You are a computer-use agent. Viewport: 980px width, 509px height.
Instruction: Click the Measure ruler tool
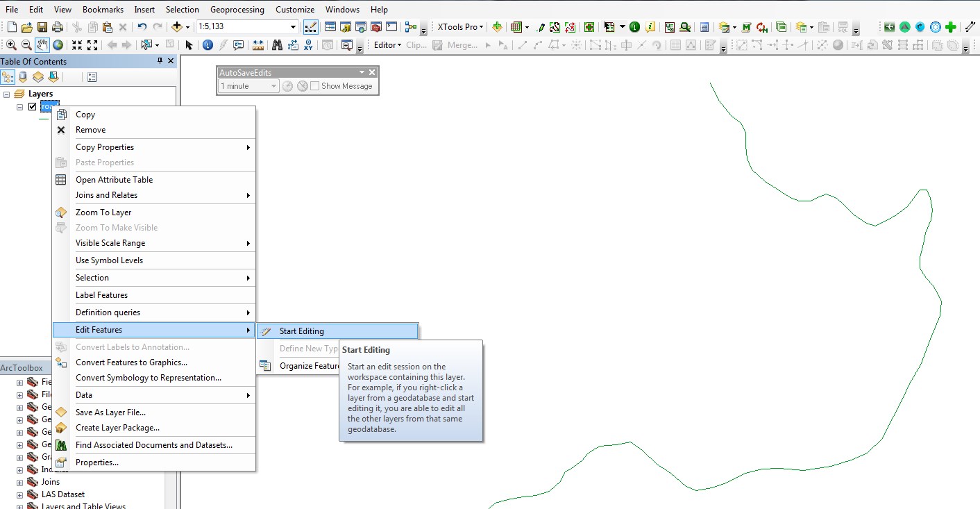(x=258, y=45)
